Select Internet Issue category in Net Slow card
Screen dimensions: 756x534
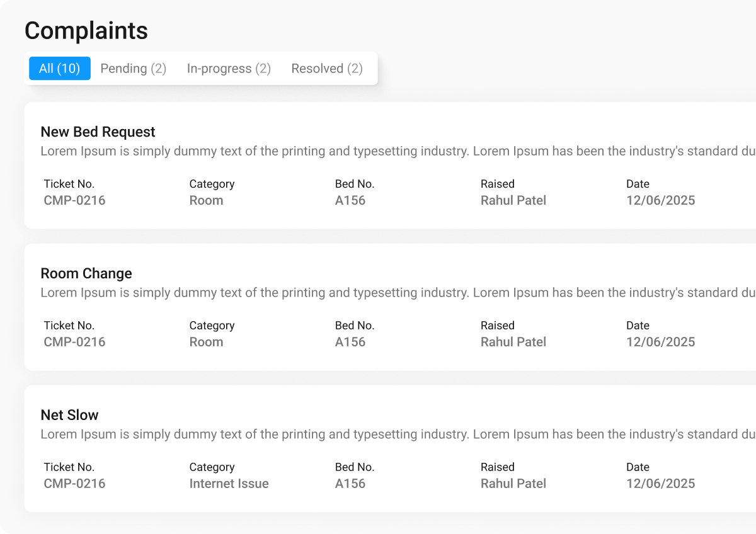tap(229, 484)
